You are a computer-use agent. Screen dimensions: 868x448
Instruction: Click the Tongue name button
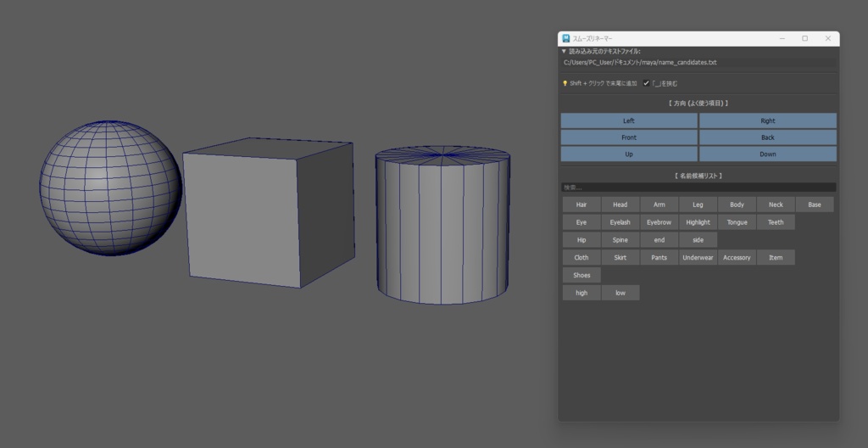coord(737,222)
